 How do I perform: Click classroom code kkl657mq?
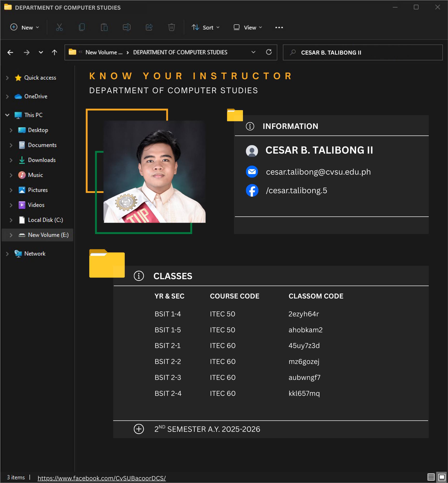click(x=304, y=393)
